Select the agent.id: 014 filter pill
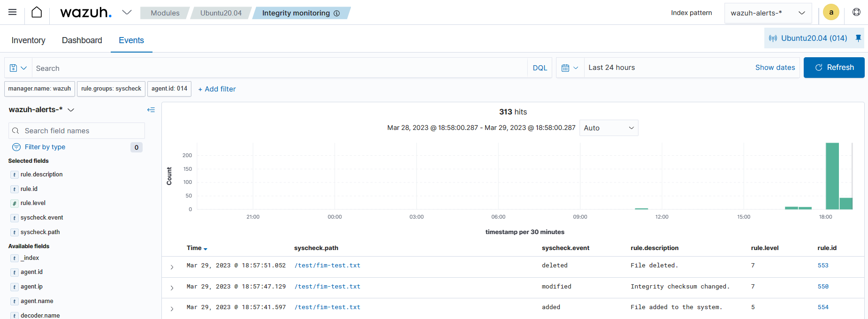 [169, 89]
